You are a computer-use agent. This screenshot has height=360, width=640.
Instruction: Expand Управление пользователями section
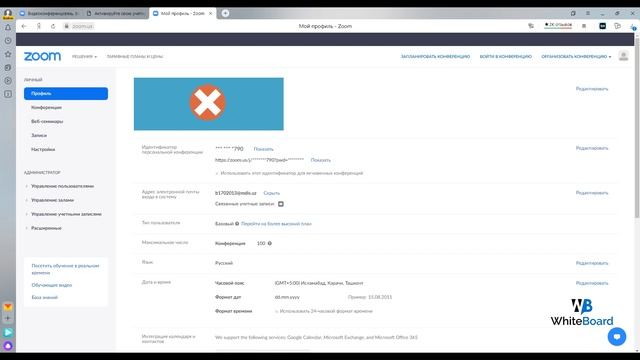[62, 186]
